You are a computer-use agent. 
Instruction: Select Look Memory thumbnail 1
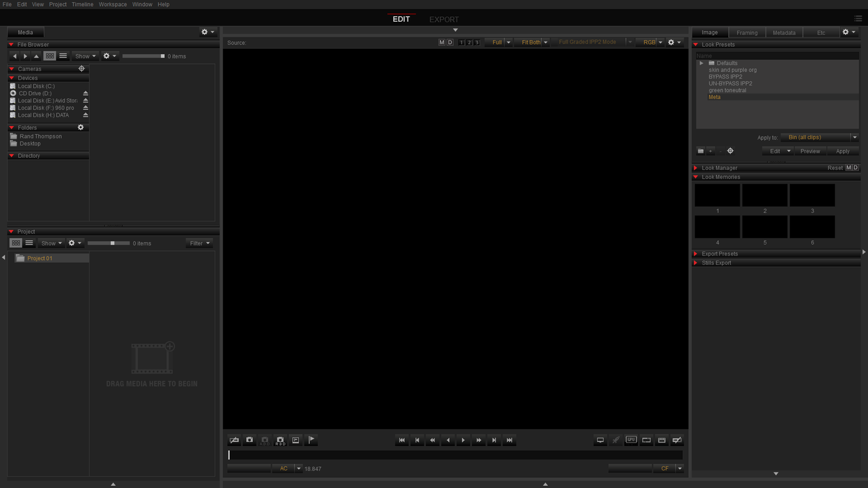pos(717,195)
